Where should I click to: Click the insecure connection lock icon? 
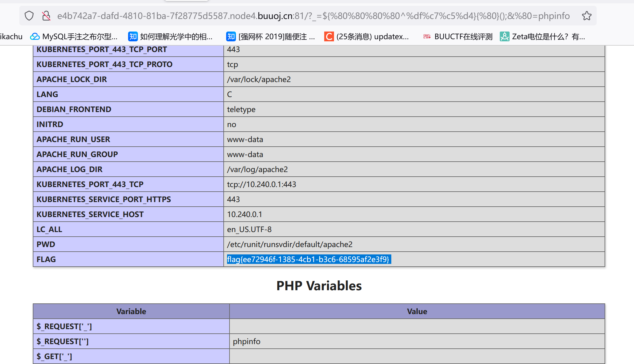(46, 16)
